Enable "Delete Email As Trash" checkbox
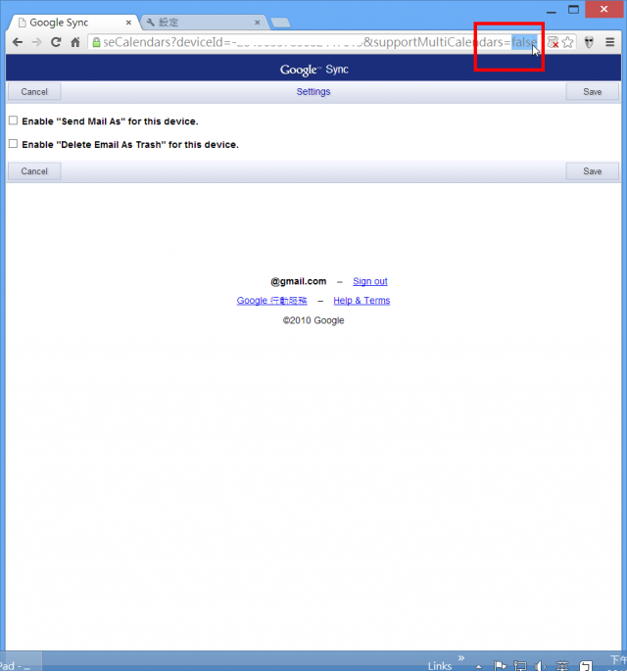The width and height of the screenshot is (627, 672). 14,144
